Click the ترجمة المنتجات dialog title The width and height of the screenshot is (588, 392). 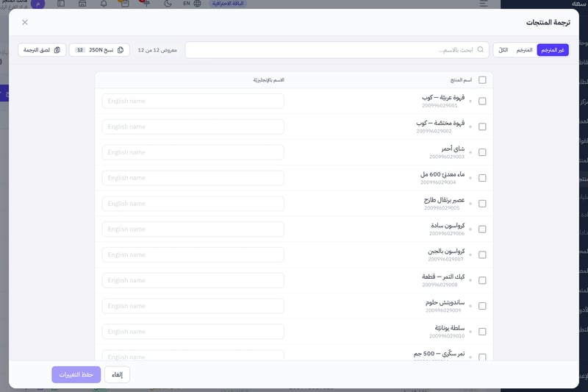(548, 22)
